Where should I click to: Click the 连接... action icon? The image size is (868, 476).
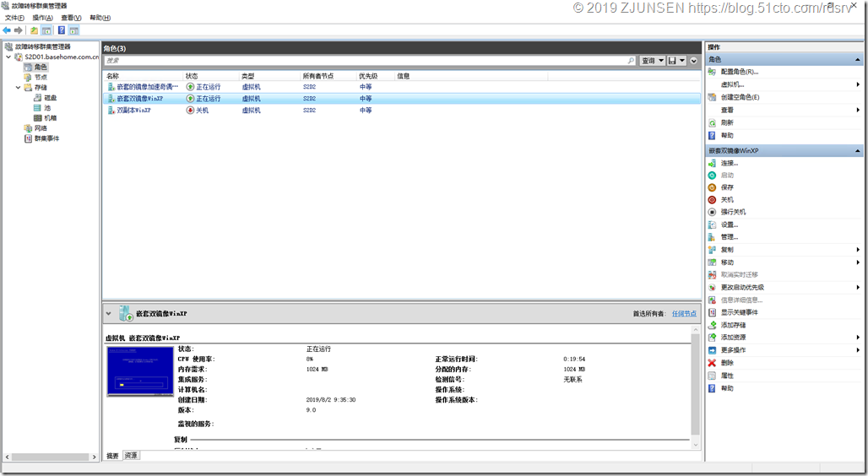(713, 163)
